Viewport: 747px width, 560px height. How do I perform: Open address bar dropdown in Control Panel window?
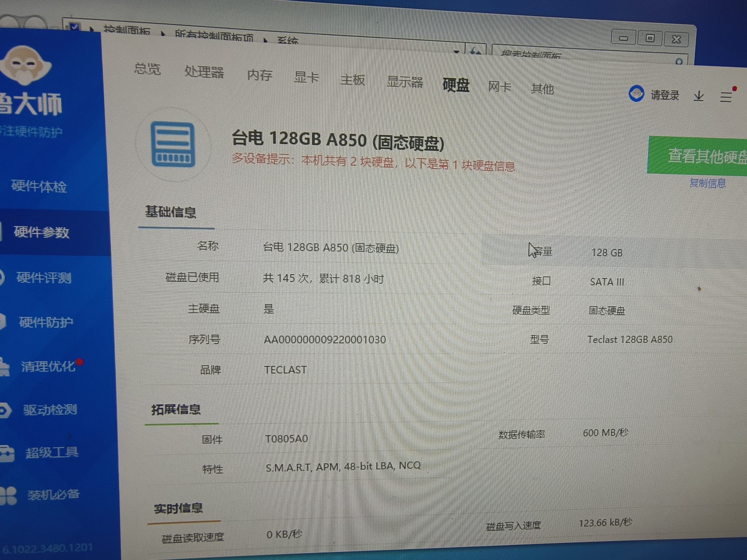(456, 51)
